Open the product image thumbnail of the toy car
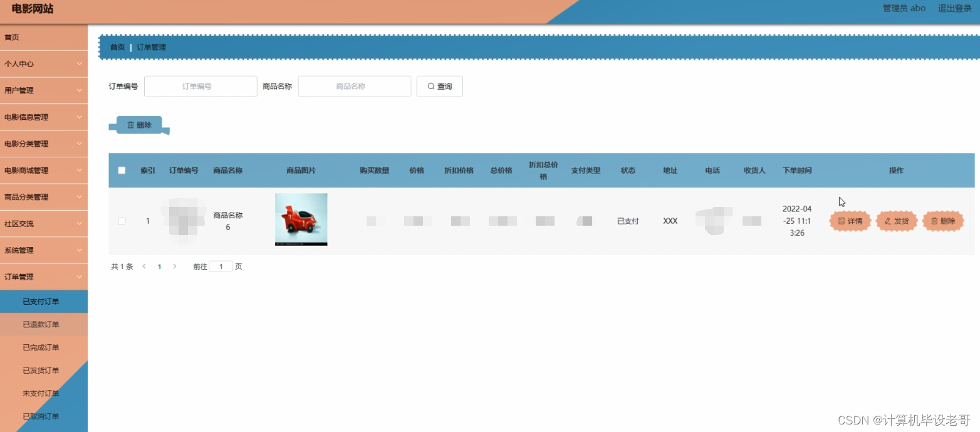980x432 pixels. [x=301, y=219]
